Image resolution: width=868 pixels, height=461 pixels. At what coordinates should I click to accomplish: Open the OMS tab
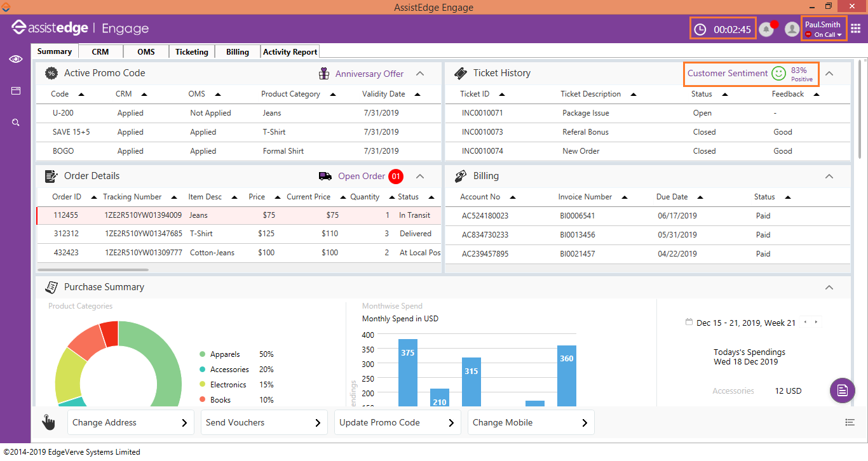(146, 52)
